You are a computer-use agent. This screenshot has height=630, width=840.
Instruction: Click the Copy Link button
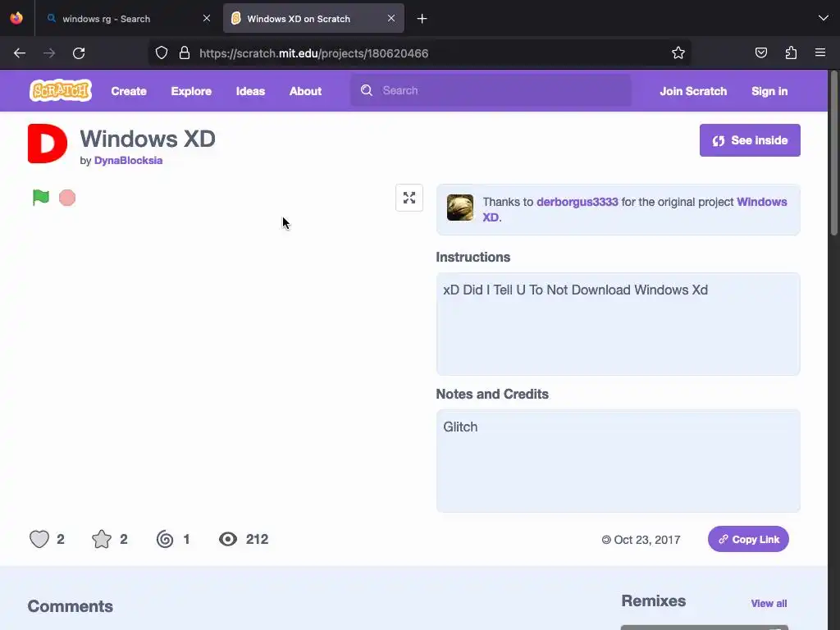(748, 539)
